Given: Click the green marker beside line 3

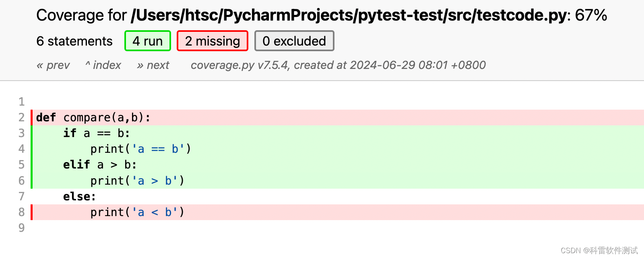Looking at the screenshot, I should tap(32, 133).
